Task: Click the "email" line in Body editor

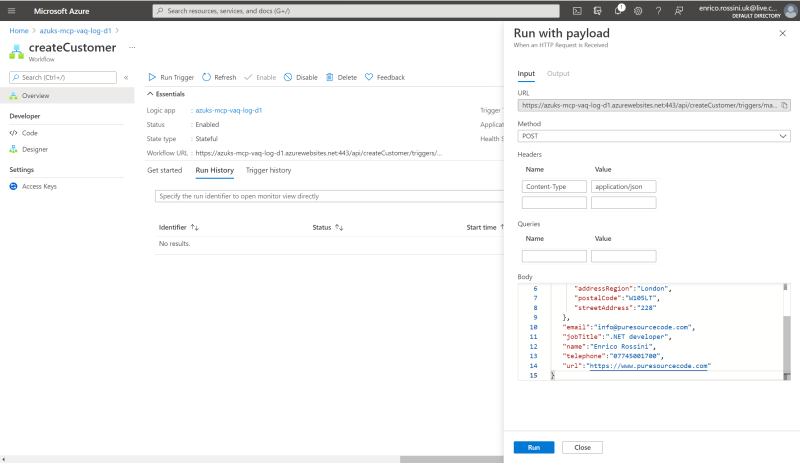Action: [x=629, y=327]
